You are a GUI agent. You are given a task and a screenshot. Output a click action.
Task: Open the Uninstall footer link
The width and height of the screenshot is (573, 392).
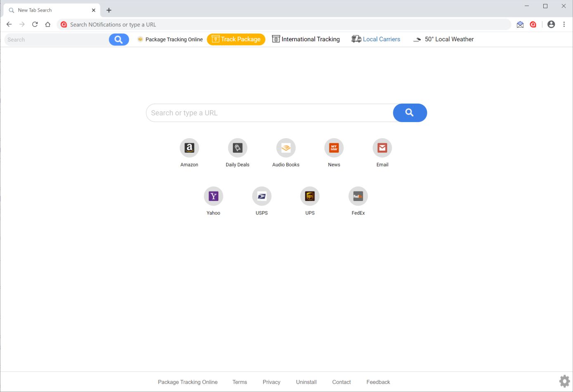306,382
